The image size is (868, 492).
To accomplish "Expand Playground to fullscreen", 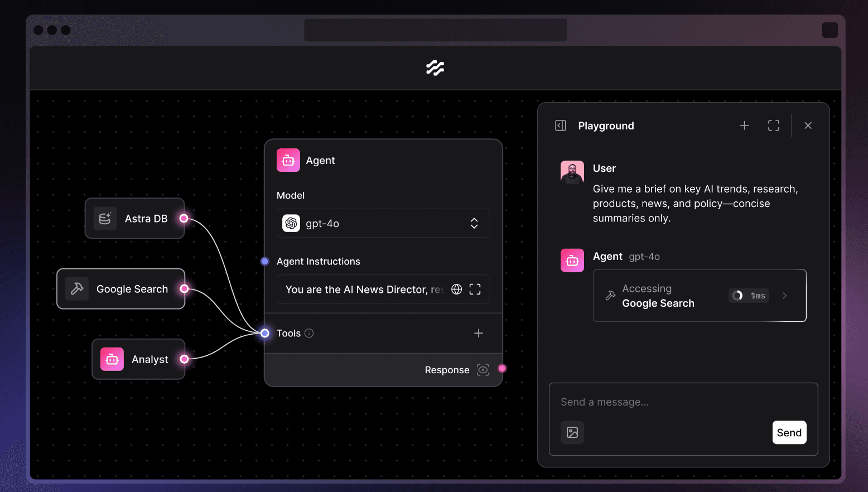I will (773, 126).
